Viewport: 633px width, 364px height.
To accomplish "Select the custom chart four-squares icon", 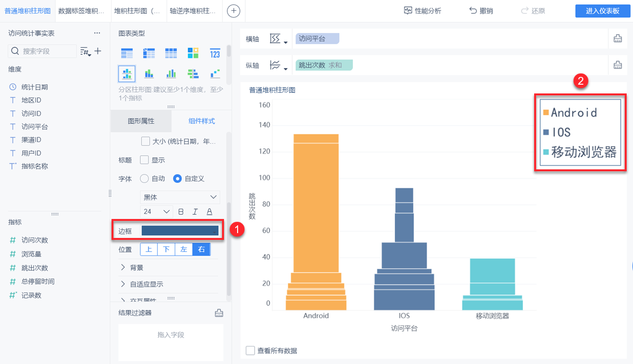I will click(193, 54).
